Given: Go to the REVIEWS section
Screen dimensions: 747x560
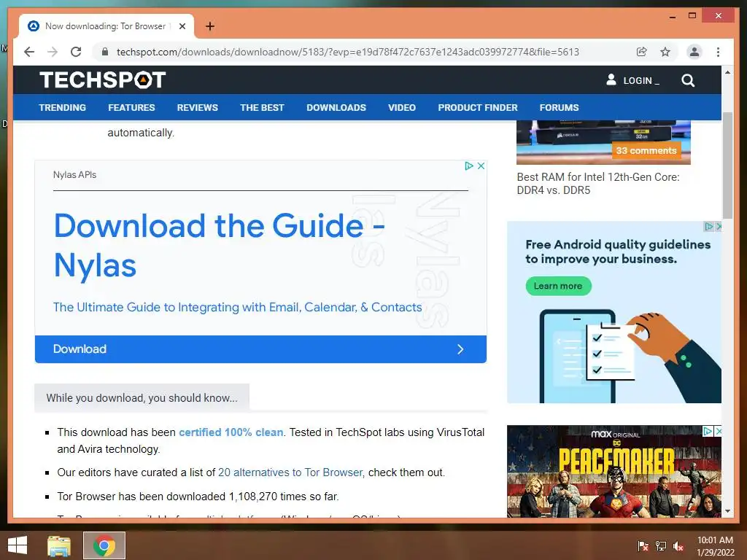Looking at the screenshot, I should coord(197,108).
